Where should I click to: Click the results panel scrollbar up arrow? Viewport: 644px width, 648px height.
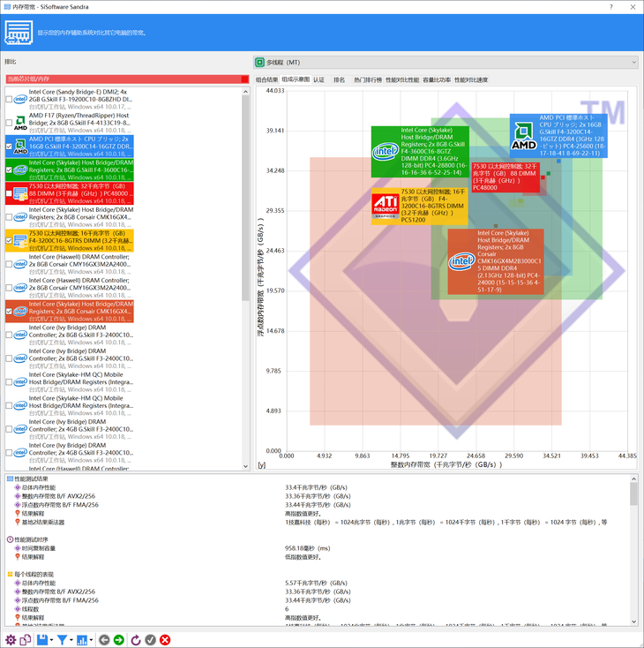click(633, 478)
